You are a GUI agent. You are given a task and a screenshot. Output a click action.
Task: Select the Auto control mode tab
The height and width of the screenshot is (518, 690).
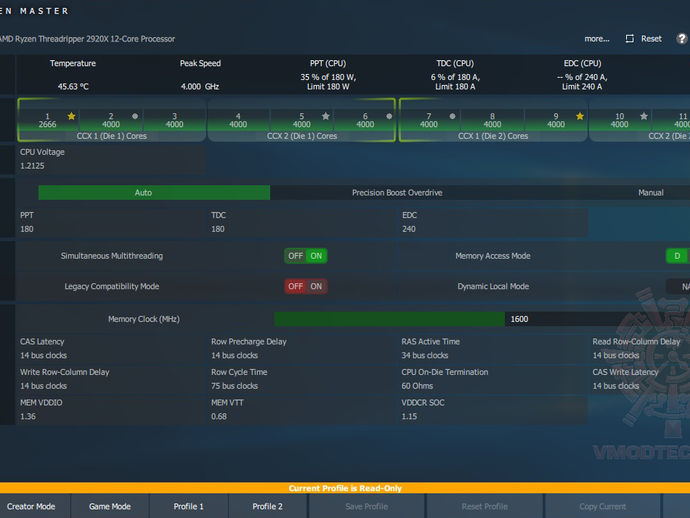[154, 193]
